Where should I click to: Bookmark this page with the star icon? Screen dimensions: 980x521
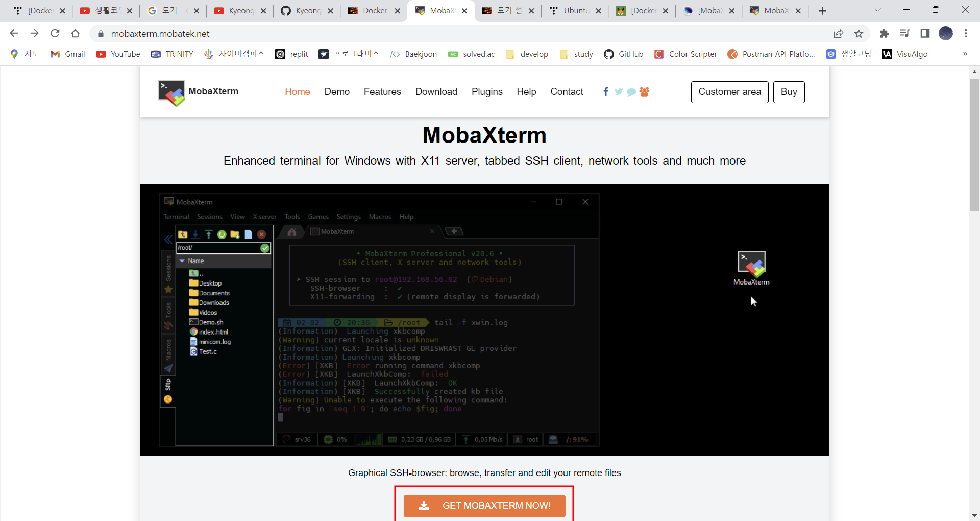(859, 33)
